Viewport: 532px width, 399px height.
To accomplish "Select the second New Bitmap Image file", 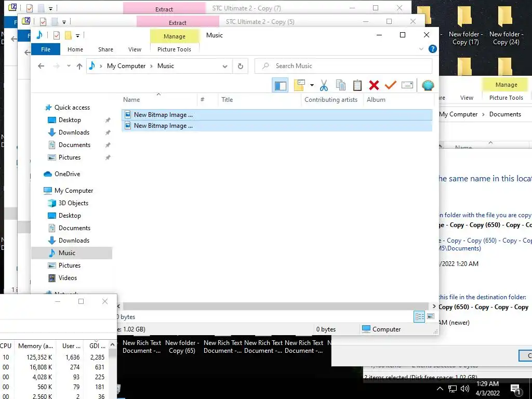I will pos(277,126).
